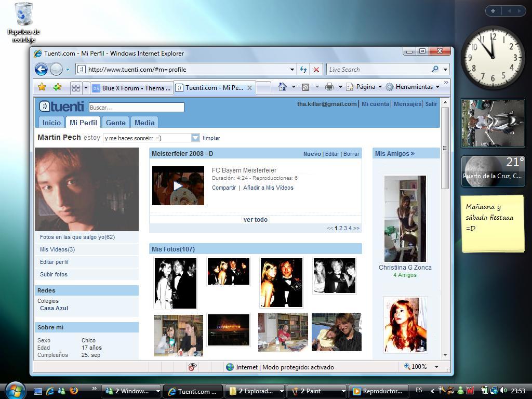Screen dimensions: 532x399
Task: Switch to the Gente tab
Action: click(115, 123)
